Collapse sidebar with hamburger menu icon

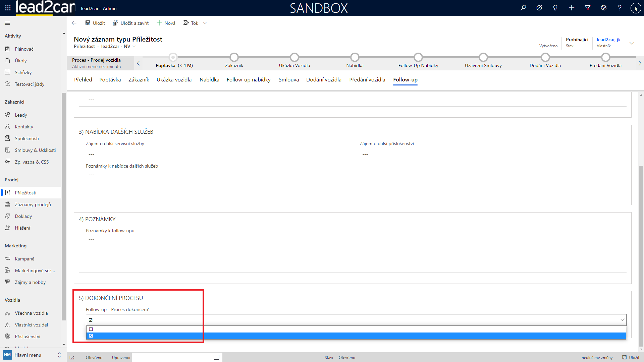click(7, 23)
